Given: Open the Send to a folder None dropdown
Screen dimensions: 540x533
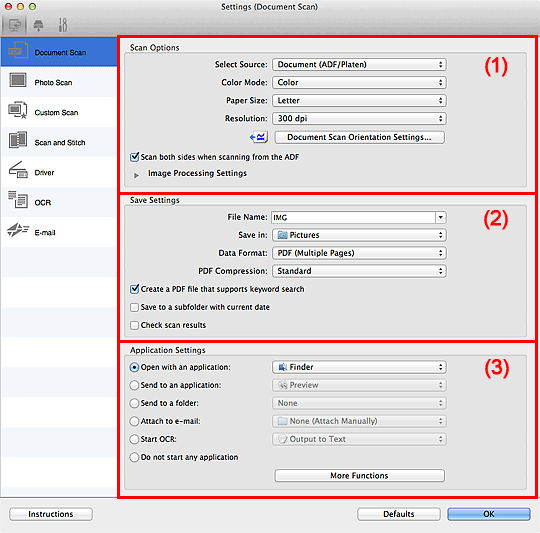Looking at the screenshot, I should coord(359,403).
